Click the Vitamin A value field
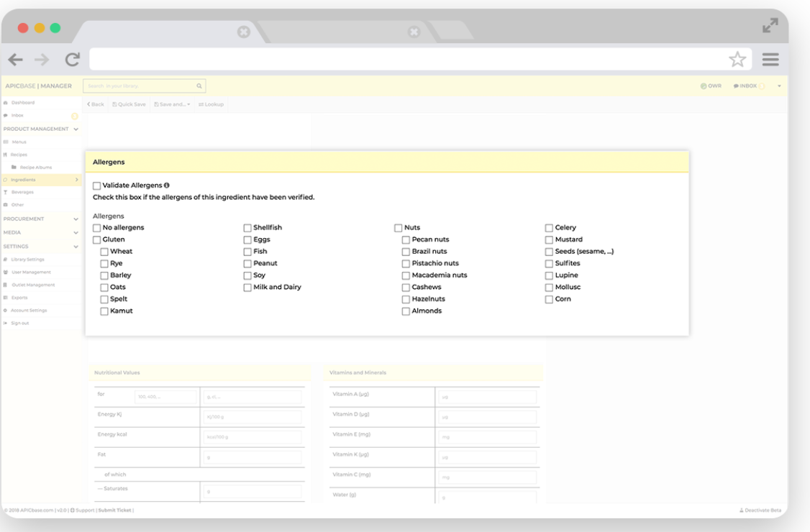Viewport: 810px width, 532px height. (487, 397)
